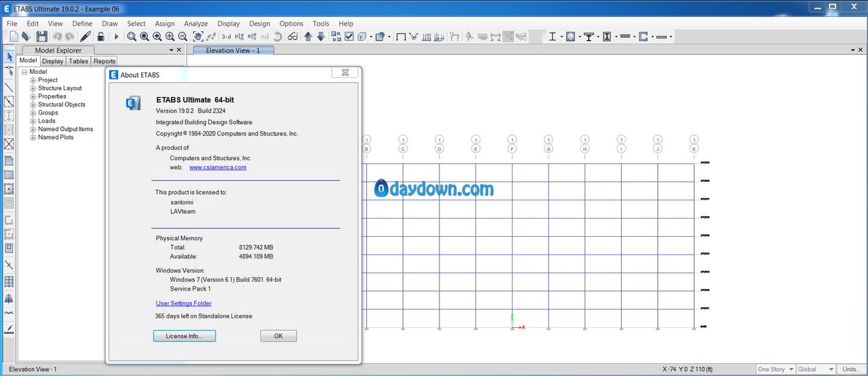Expand the Project tree node
Screen dimensions: 868x376
(x=33, y=80)
